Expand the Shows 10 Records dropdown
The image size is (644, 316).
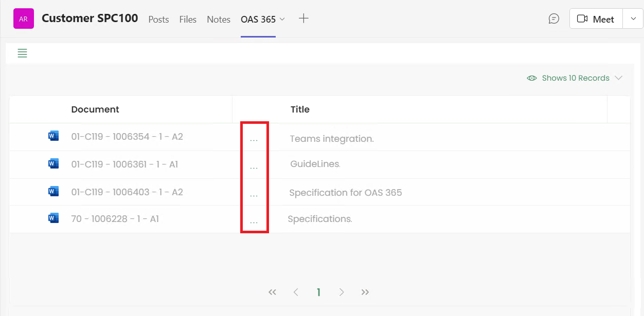click(x=618, y=78)
